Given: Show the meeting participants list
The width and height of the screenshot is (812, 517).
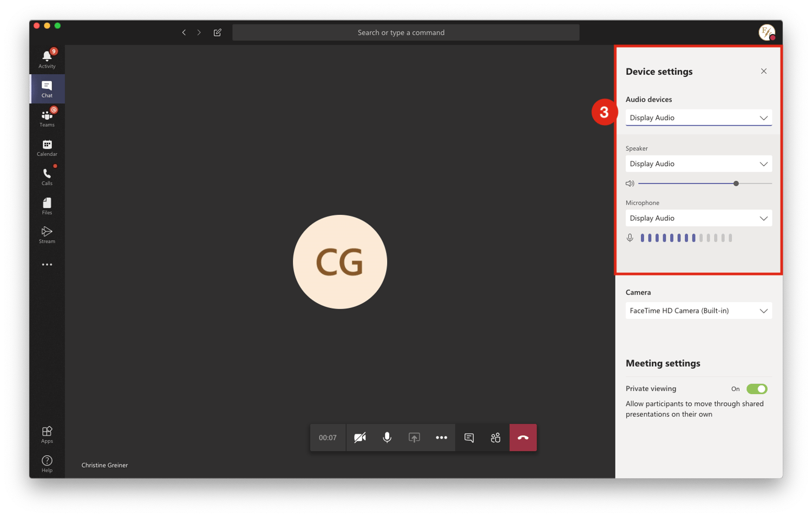Looking at the screenshot, I should (495, 437).
